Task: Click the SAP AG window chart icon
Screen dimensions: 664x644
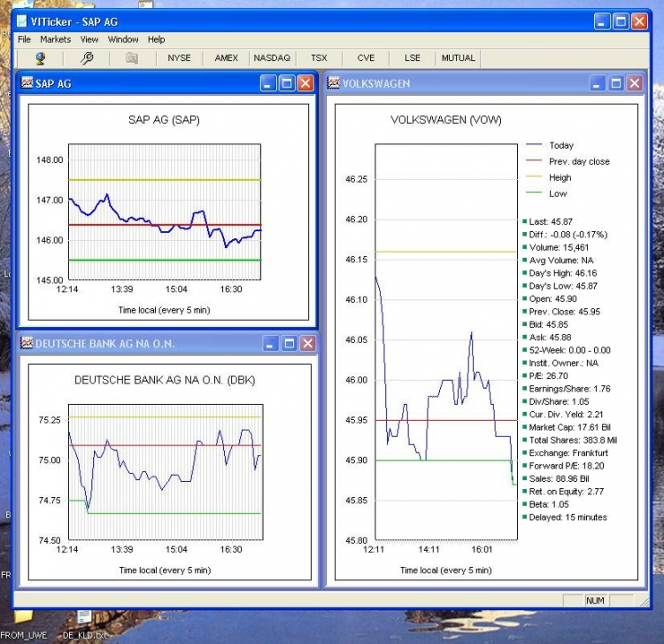Action: (27, 83)
